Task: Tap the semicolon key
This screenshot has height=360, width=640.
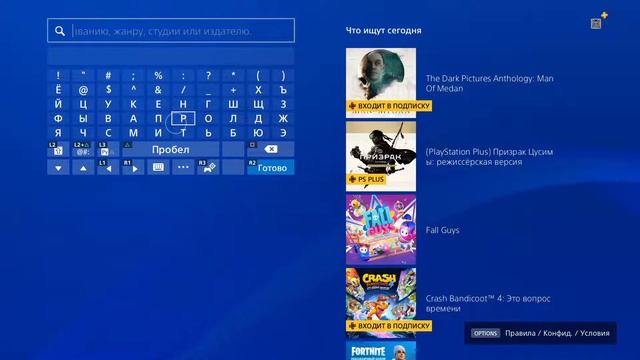Action: click(133, 76)
